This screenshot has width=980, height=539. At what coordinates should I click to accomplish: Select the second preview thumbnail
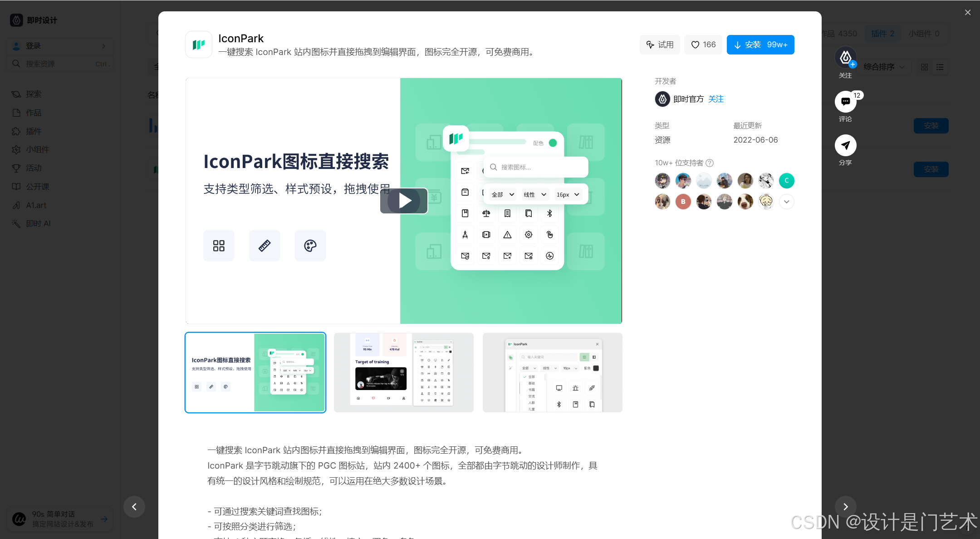[403, 372]
